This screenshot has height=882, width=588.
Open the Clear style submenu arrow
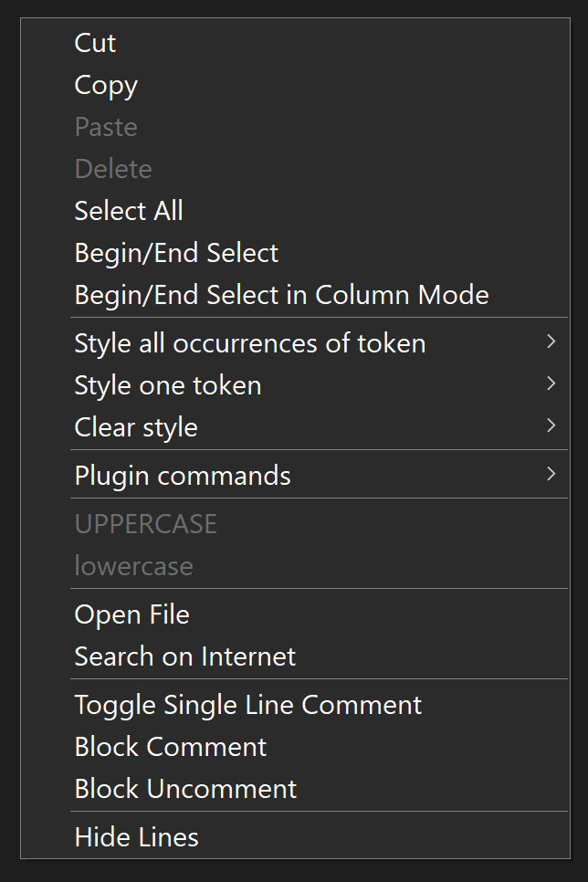click(x=551, y=426)
